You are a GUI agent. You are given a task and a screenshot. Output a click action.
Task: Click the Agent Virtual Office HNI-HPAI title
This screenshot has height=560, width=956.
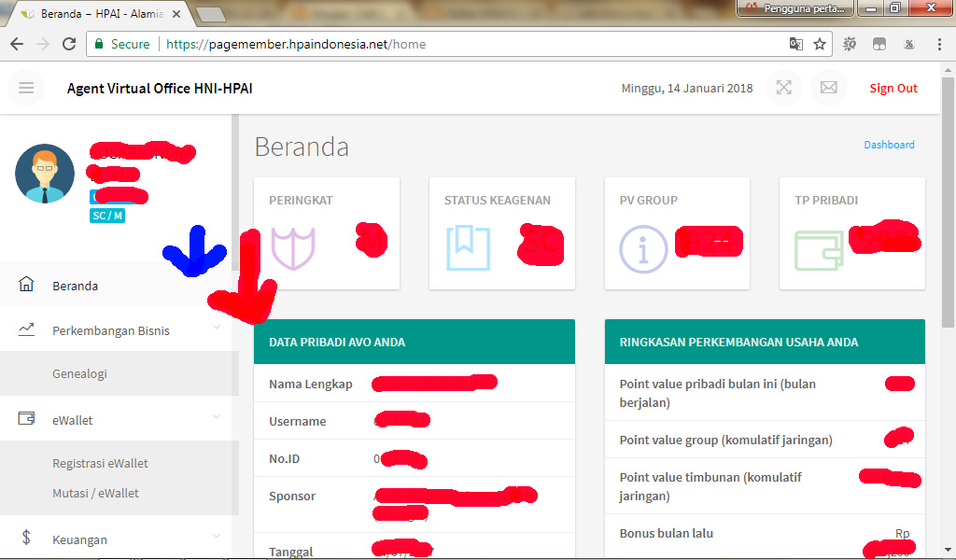pyautogui.click(x=160, y=89)
